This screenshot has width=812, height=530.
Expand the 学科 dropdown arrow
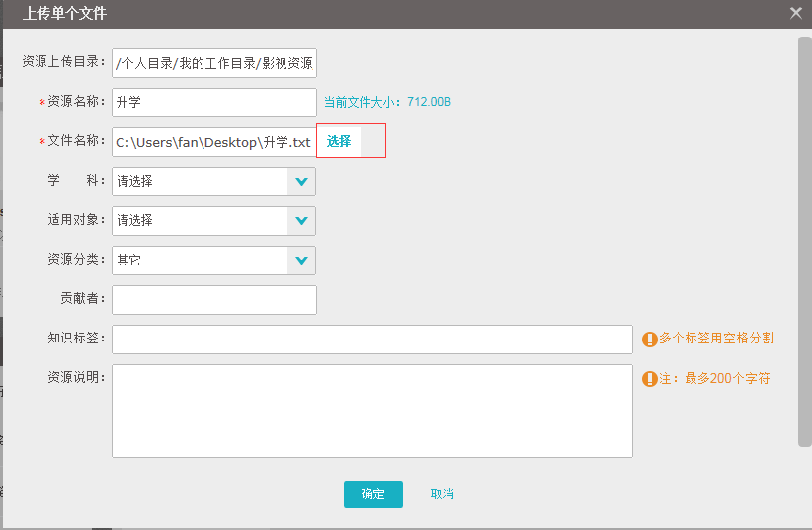tap(301, 182)
